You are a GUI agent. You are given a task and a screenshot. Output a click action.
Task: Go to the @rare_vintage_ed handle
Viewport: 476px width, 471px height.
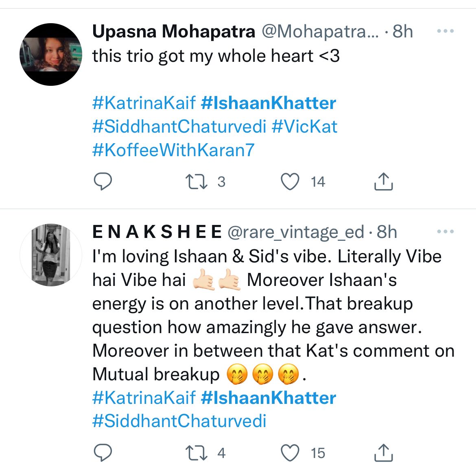pyautogui.click(x=295, y=232)
